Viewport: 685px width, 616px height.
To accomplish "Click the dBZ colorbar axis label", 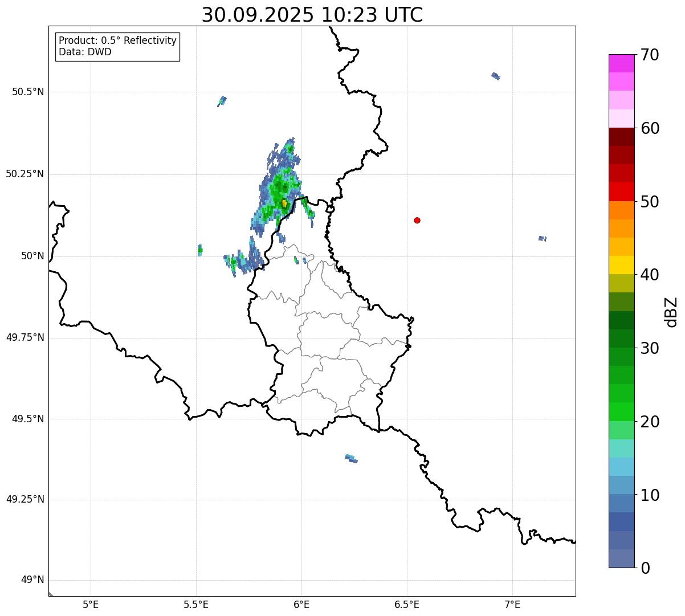I will click(x=671, y=312).
